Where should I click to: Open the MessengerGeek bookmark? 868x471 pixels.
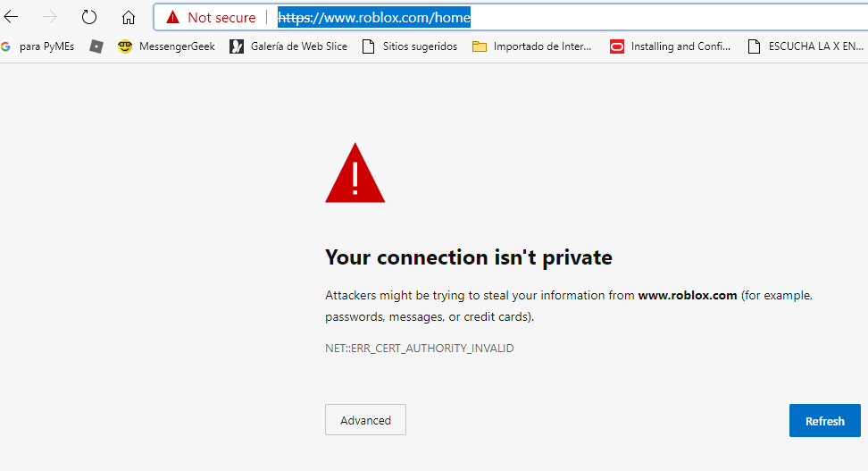pyautogui.click(x=167, y=46)
